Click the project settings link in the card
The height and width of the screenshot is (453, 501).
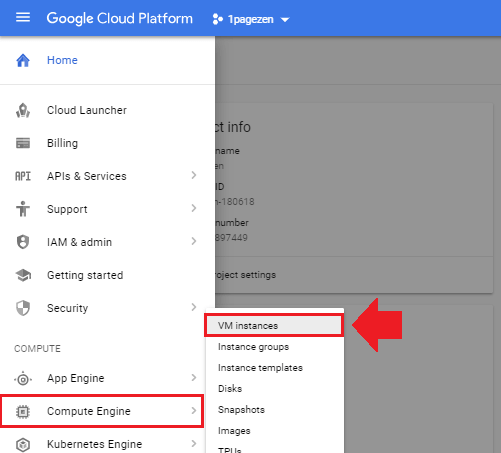coord(246,275)
